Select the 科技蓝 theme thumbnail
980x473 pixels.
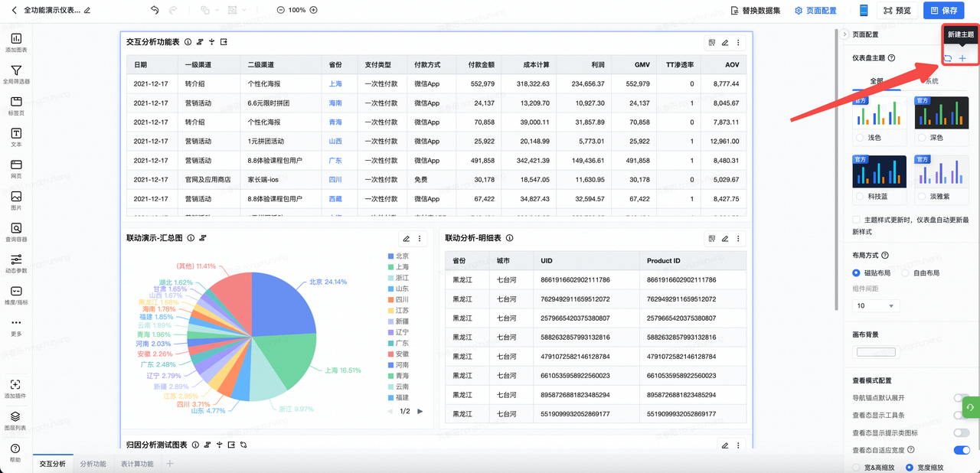coord(879,171)
